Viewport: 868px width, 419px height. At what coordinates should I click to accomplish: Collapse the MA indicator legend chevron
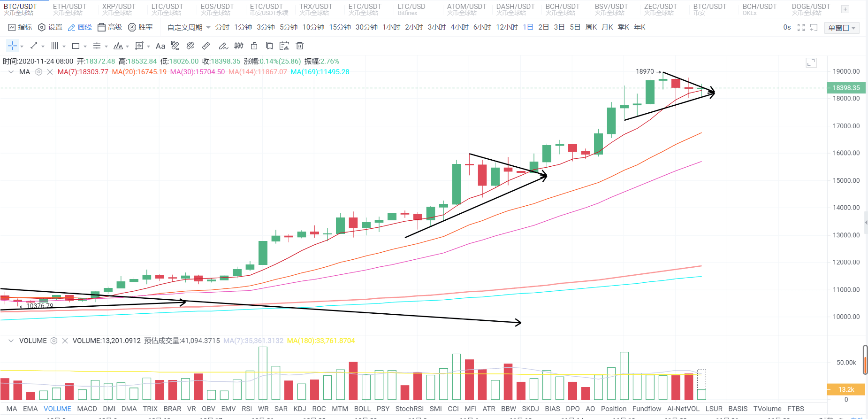click(11, 72)
